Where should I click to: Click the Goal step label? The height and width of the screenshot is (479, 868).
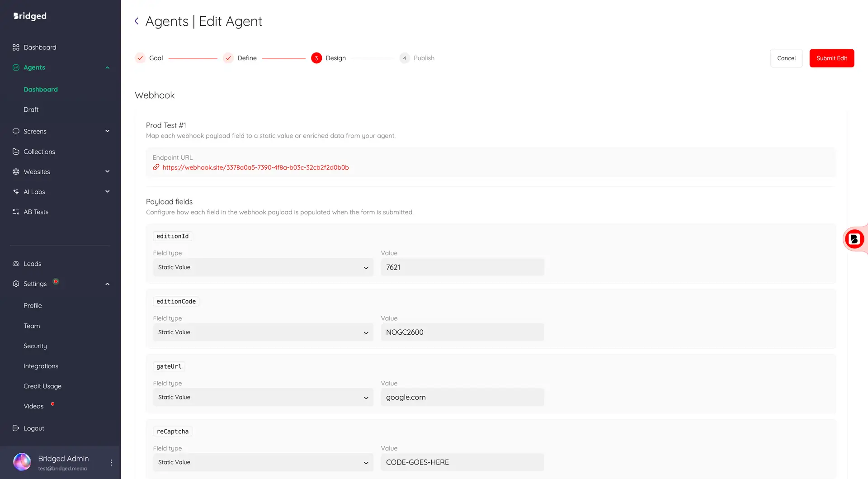pos(156,58)
